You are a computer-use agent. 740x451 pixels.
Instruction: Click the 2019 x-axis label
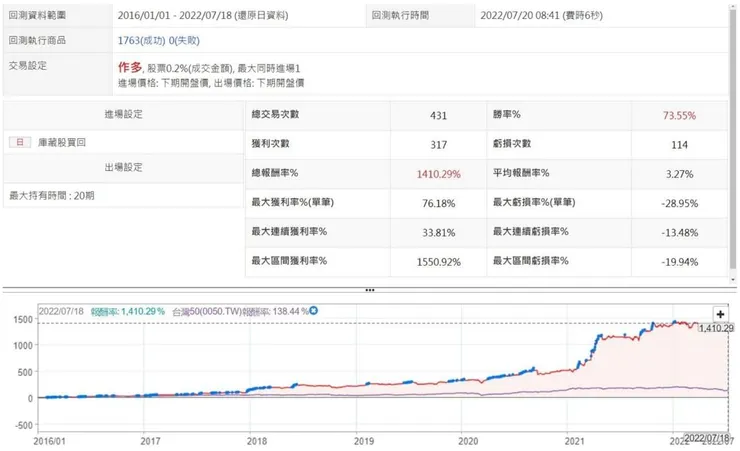pyautogui.click(x=364, y=441)
